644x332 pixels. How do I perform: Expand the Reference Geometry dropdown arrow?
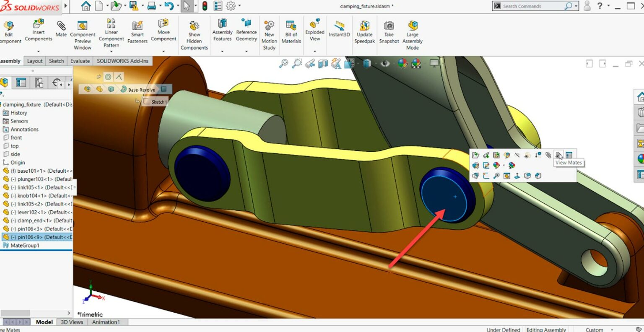tap(247, 50)
